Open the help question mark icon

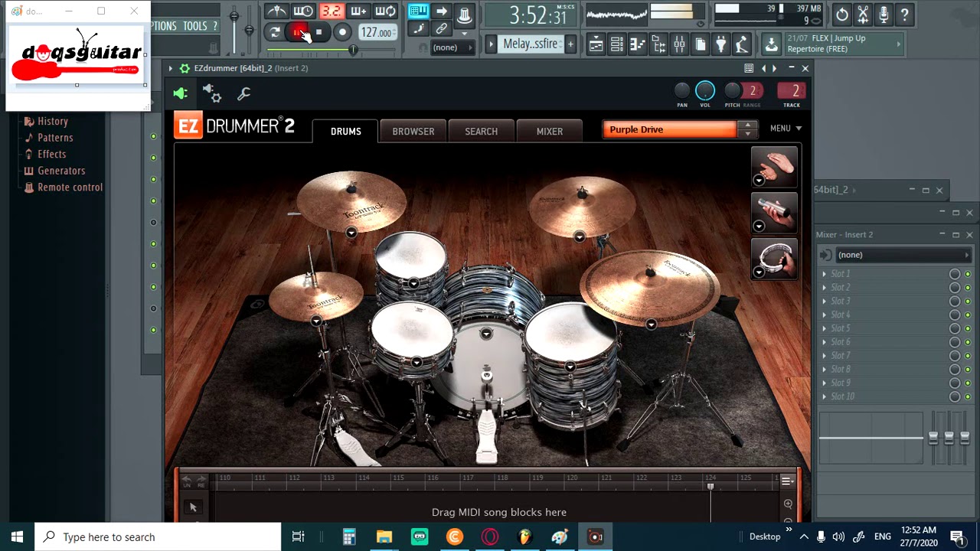(x=904, y=14)
